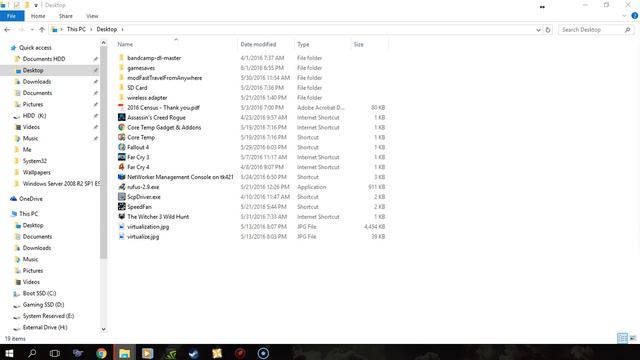Launch Google Chrome from the taskbar

(101, 353)
